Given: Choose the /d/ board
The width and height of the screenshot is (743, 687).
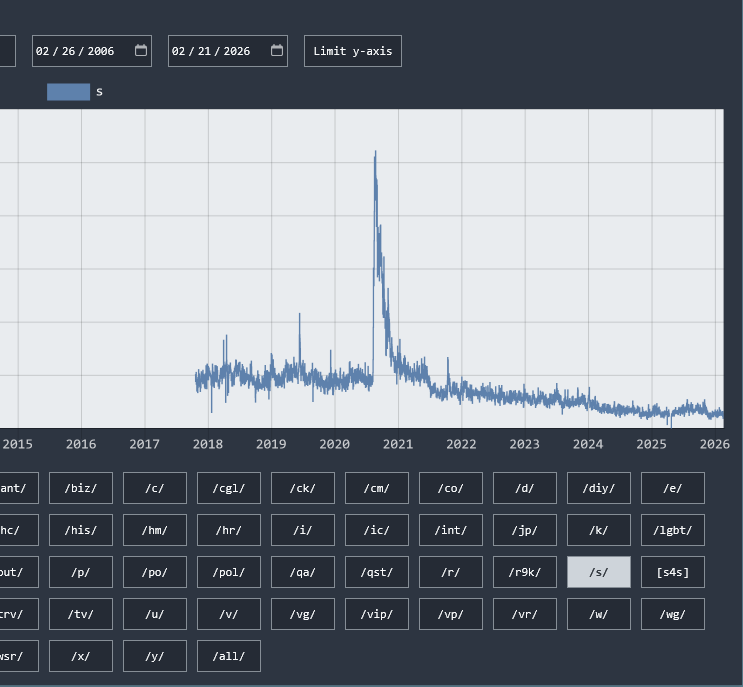Looking at the screenshot, I should [525, 488].
